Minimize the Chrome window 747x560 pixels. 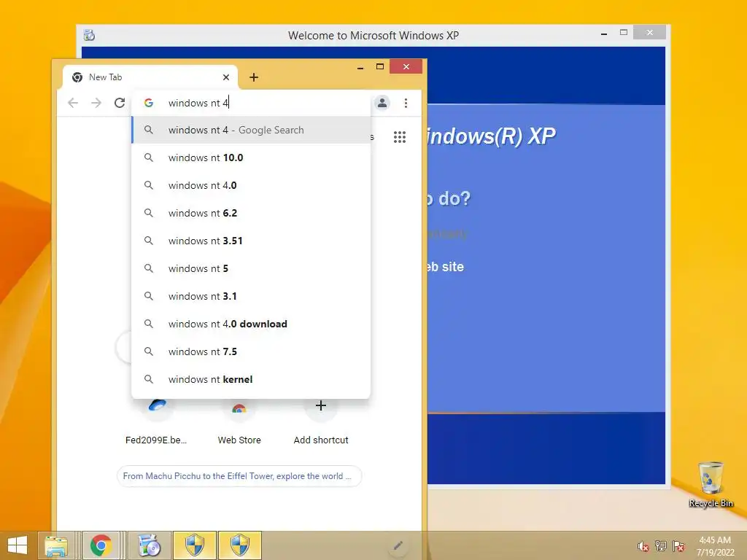tap(360, 67)
